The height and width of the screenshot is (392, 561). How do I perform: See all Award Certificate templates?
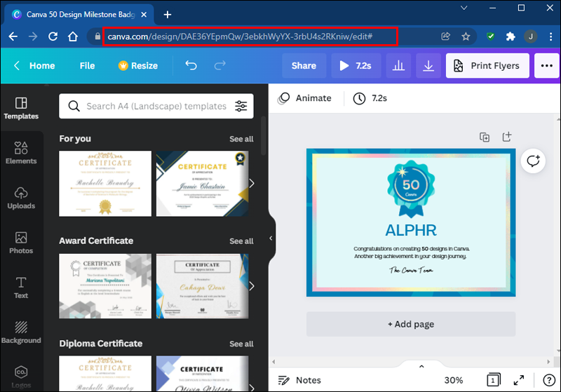click(241, 241)
